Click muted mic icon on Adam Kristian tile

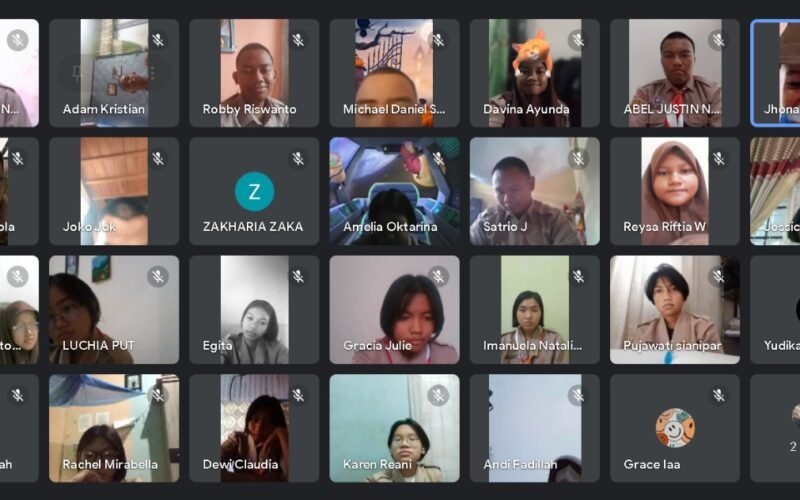158,40
